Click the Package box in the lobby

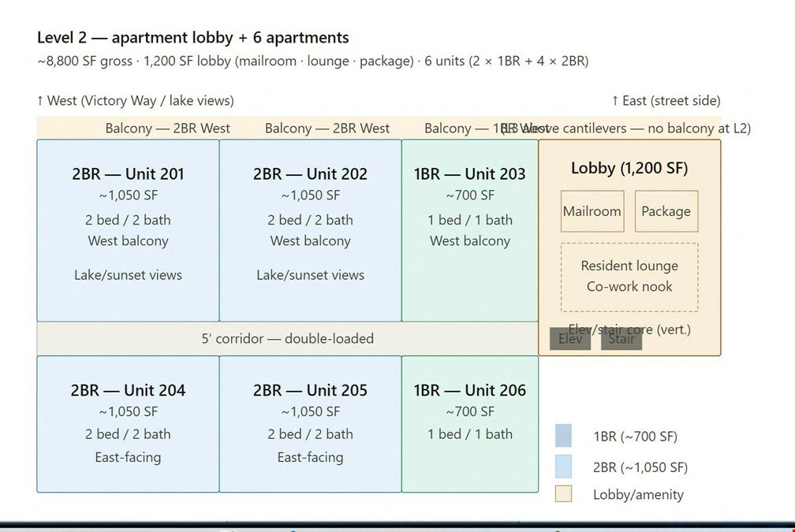click(x=666, y=211)
